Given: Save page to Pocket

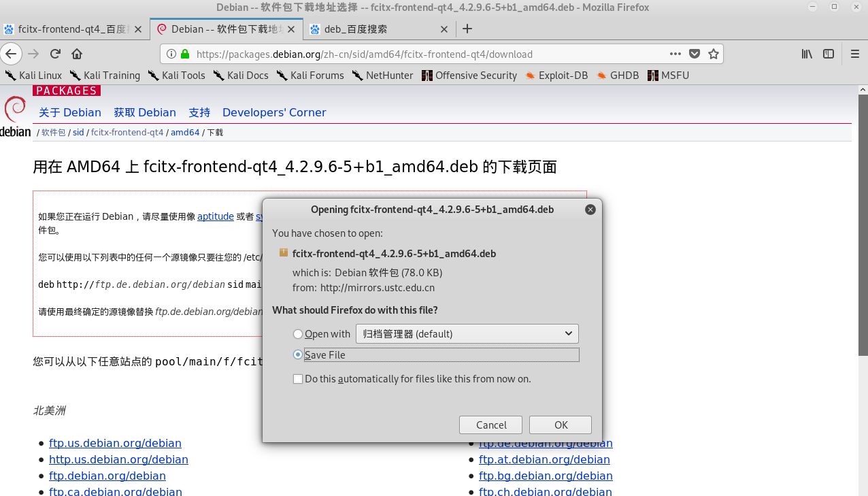Looking at the screenshot, I should coord(695,54).
